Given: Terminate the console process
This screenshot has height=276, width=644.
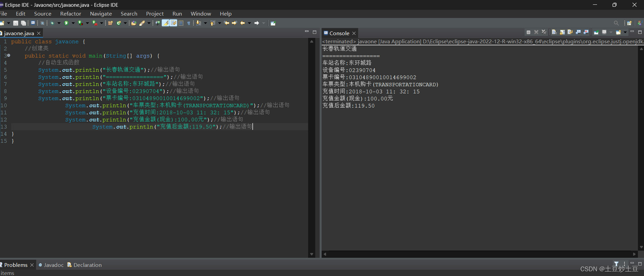Looking at the screenshot, I should click(x=528, y=32).
